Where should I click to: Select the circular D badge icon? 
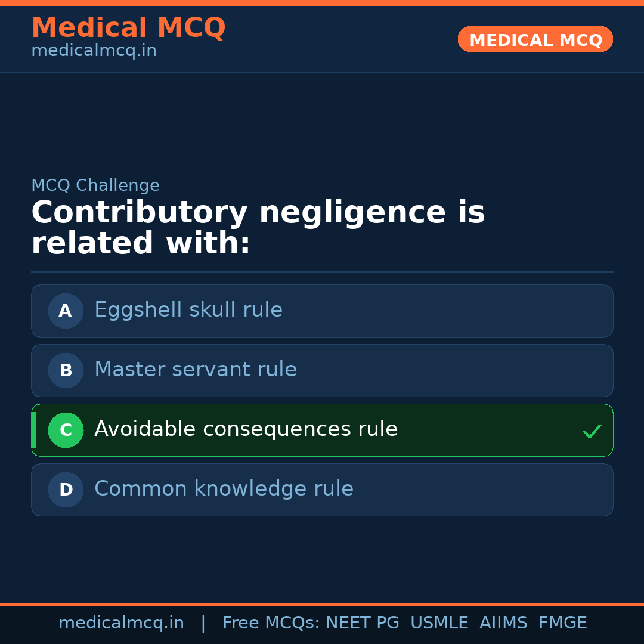[66, 490]
